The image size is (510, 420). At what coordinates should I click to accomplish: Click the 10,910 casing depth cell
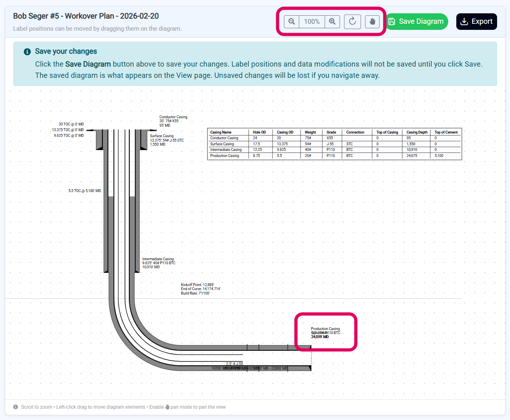[x=412, y=150]
